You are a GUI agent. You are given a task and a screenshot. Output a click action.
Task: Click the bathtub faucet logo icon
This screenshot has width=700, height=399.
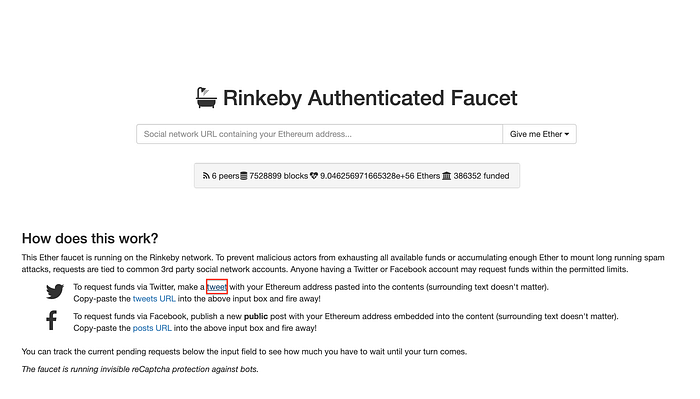206,98
